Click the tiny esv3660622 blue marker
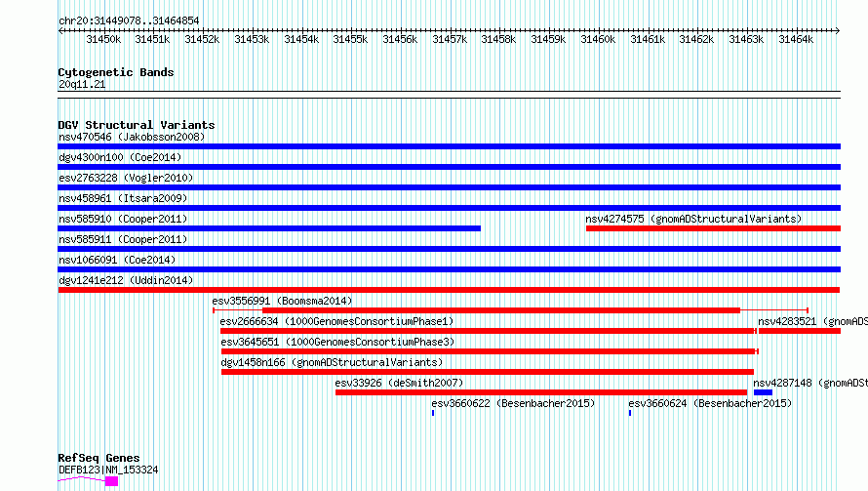Screen dimensions: 868x491 pyautogui.click(x=433, y=413)
